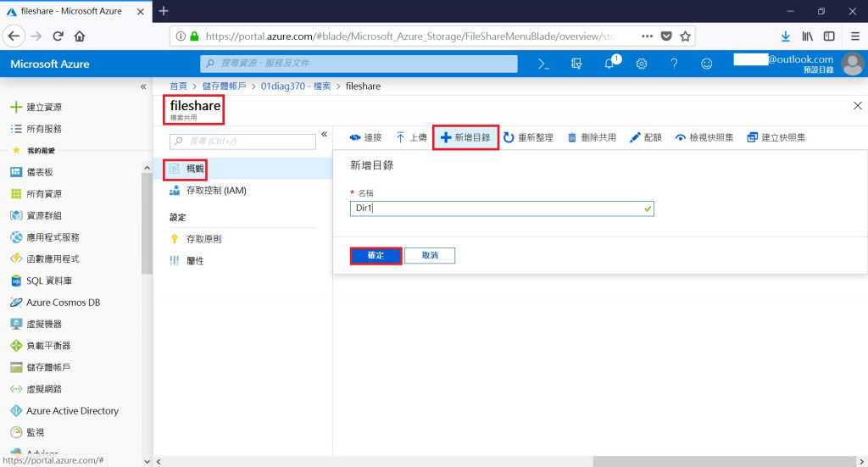Click 檢視快照集 view snapshots
This screenshot has width=868, height=467.
[x=704, y=138]
